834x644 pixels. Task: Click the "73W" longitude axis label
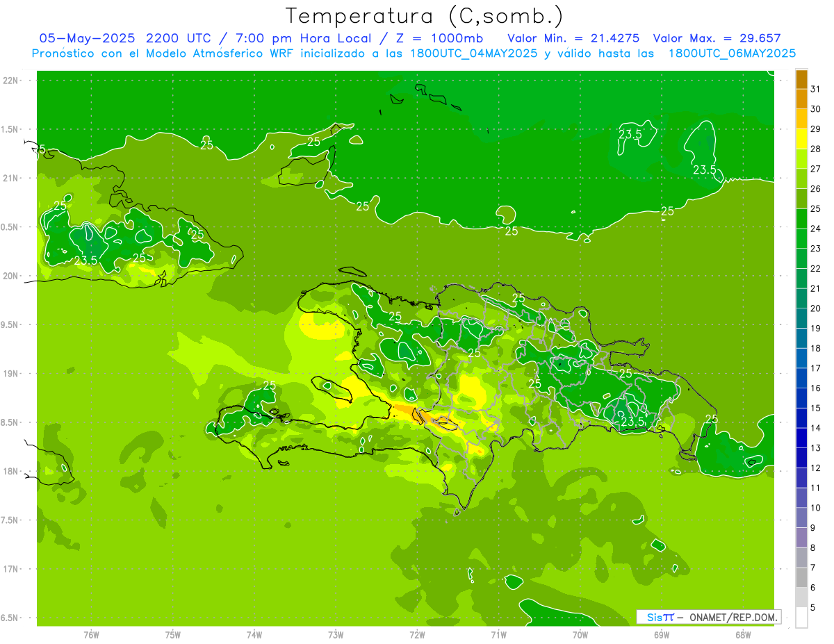336,634
